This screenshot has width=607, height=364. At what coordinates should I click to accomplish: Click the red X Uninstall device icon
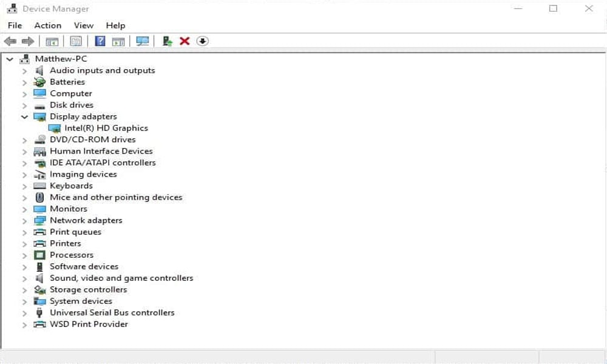185,41
